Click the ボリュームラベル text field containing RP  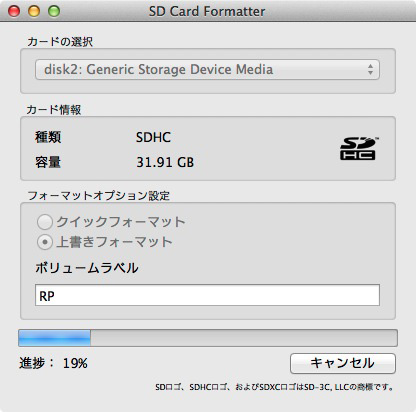click(x=207, y=295)
